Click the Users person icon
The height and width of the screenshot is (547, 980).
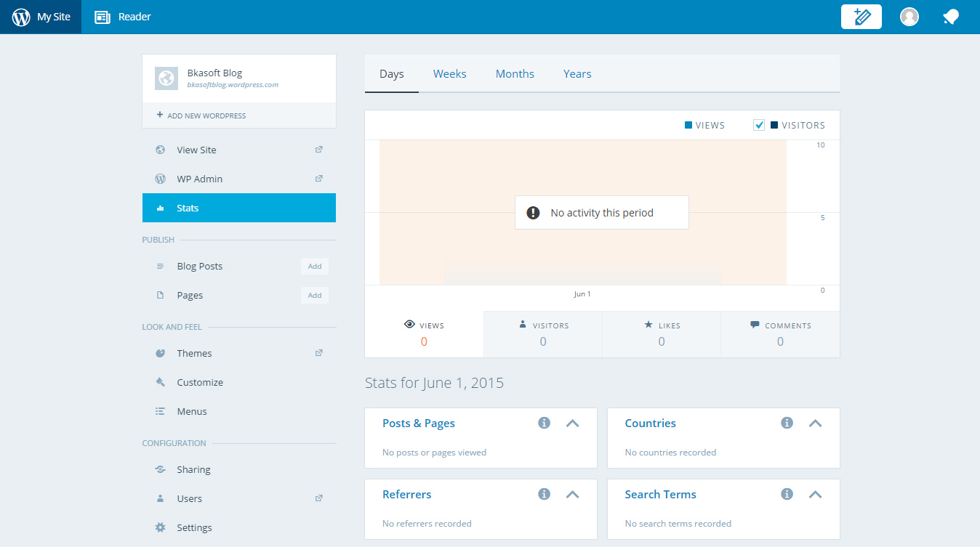[160, 498]
